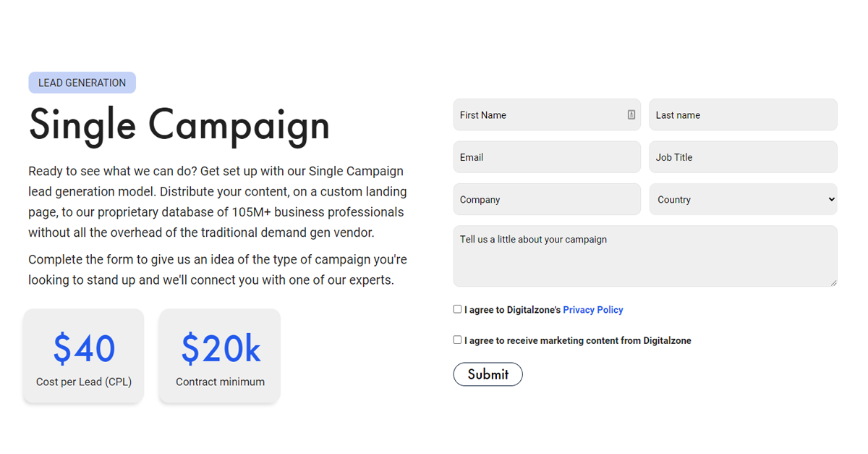
Task: Click the Email input field
Action: click(x=547, y=156)
